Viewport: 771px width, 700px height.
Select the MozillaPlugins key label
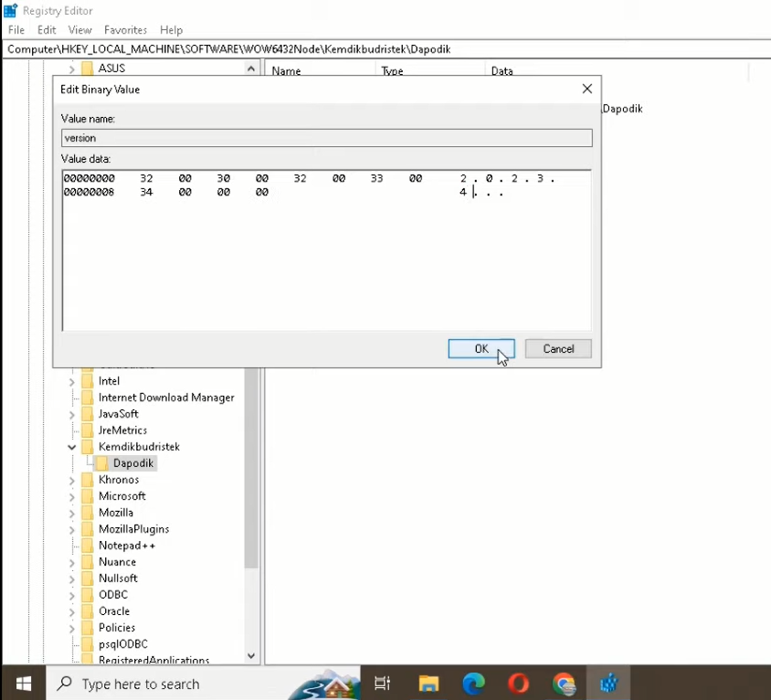click(133, 529)
